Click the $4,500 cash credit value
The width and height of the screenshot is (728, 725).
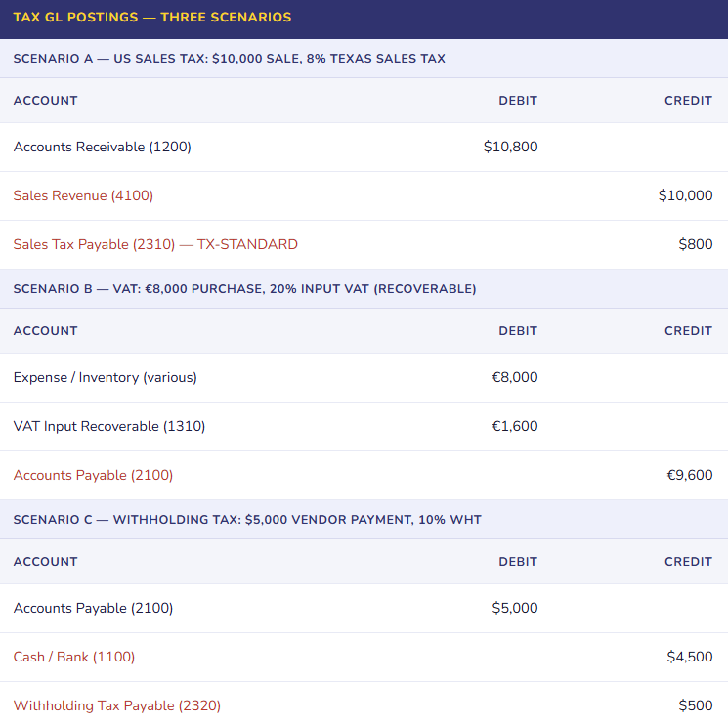pos(690,657)
